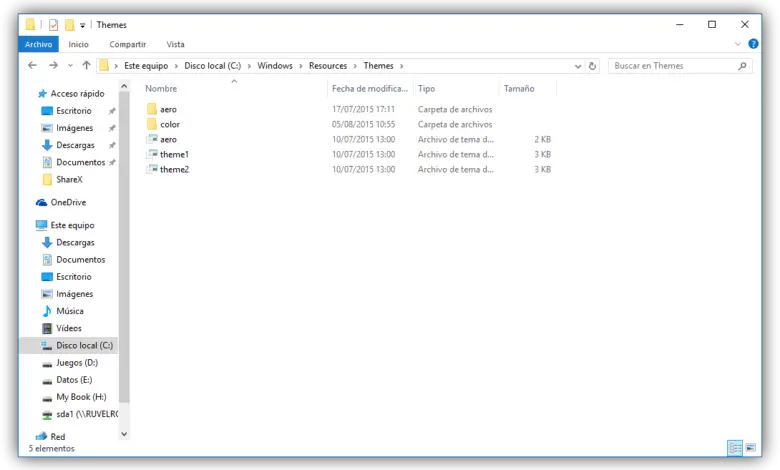Select the aero folder
780x470 pixels.
tap(168, 109)
